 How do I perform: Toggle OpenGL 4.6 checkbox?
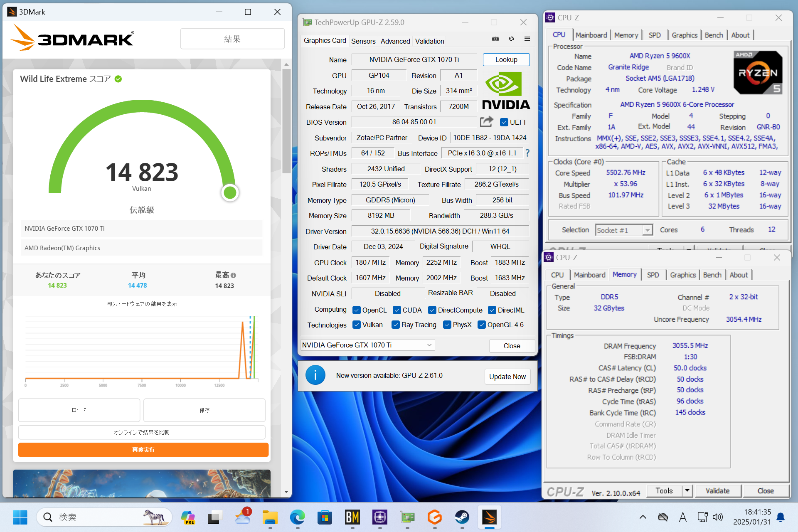[482, 325]
